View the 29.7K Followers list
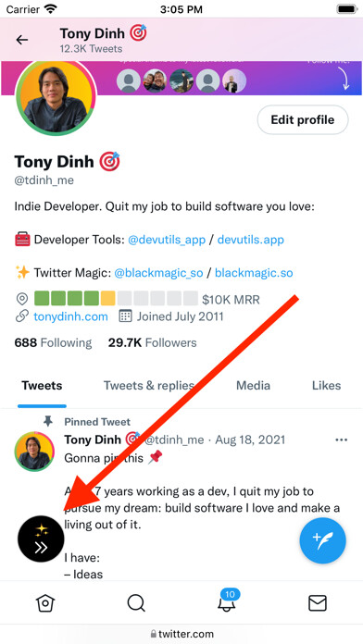Image resolution: width=363 pixels, height=644 pixels. coord(153,342)
